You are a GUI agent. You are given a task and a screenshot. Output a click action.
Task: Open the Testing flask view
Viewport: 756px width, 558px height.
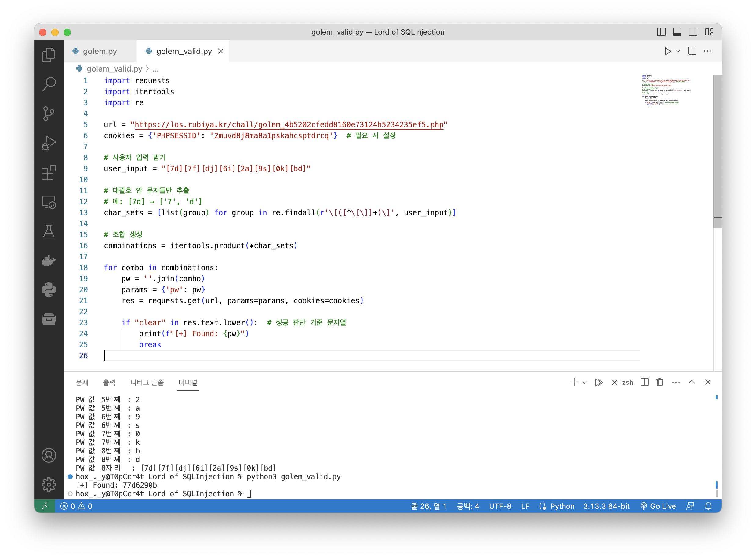click(x=49, y=231)
